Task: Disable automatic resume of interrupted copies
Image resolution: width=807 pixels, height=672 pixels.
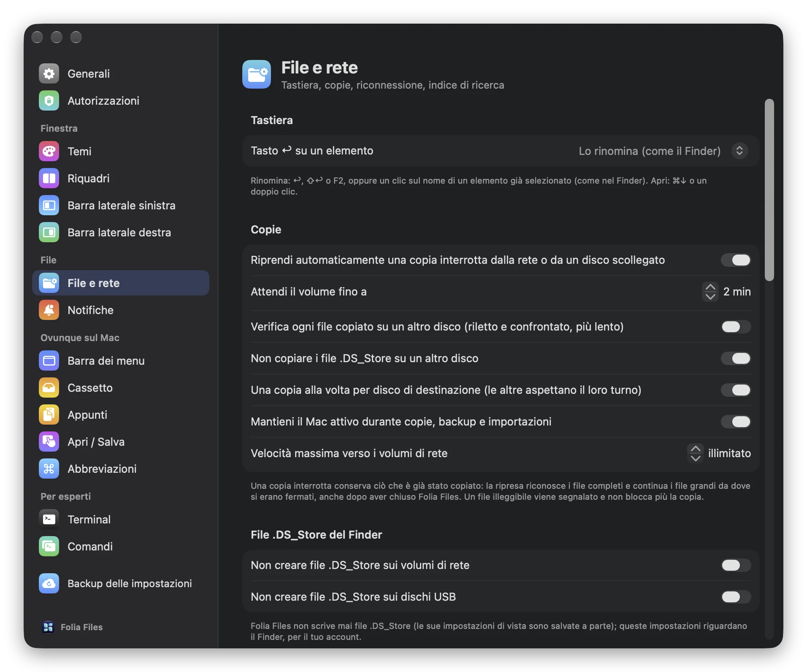Action: 736,260
